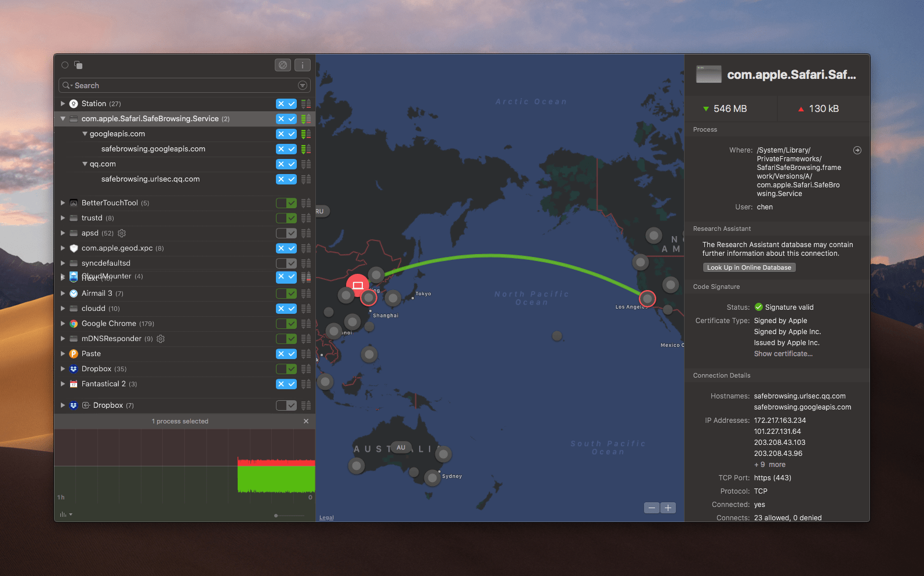The width and height of the screenshot is (924, 576).
Task: Click the Paste app icon
Action: click(74, 354)
